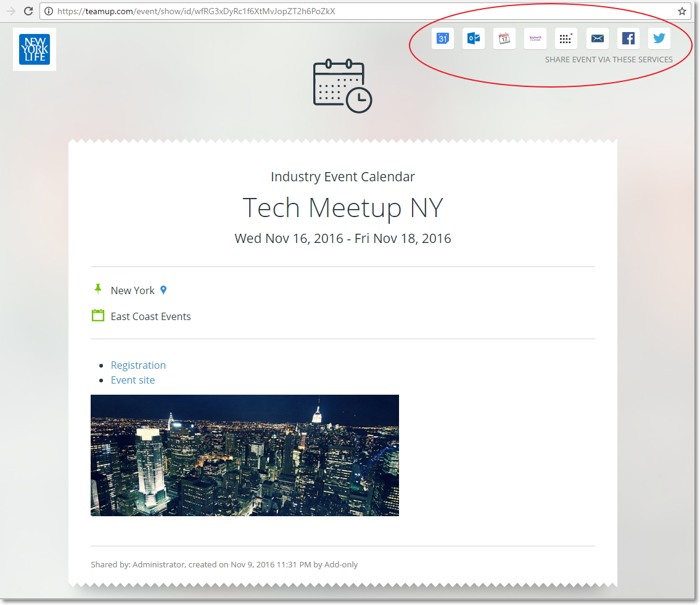Bookmark this page with the star
This screenshot has width=700, height=605.
(x=681, y=11)
